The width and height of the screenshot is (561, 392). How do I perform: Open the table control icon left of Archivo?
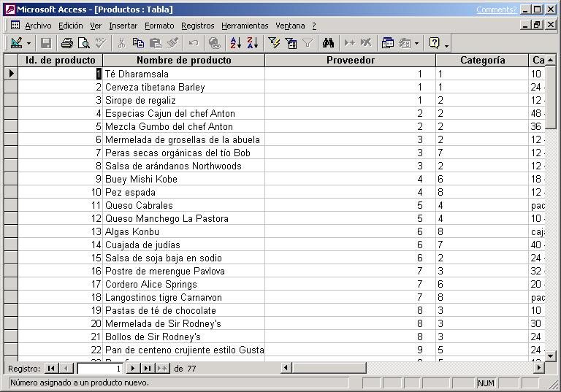pos(15,25)
